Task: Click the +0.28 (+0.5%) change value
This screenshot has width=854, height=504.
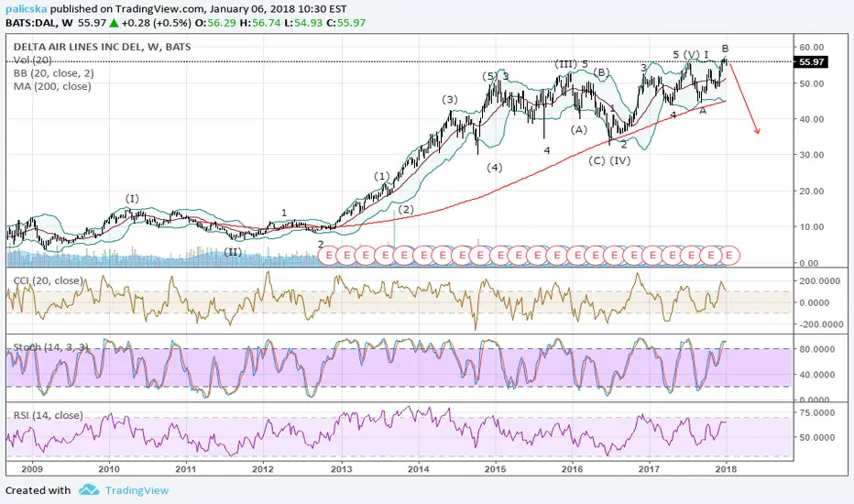Action: click(156, 23)
